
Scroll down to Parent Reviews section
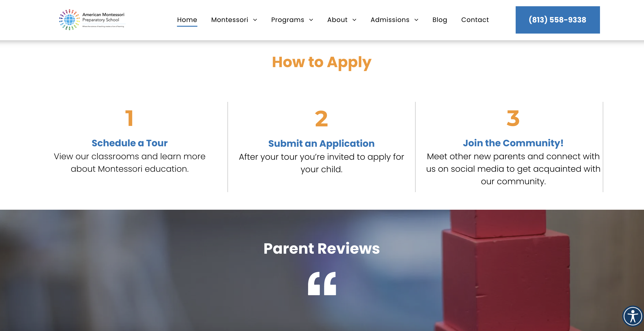click(322, 248)
